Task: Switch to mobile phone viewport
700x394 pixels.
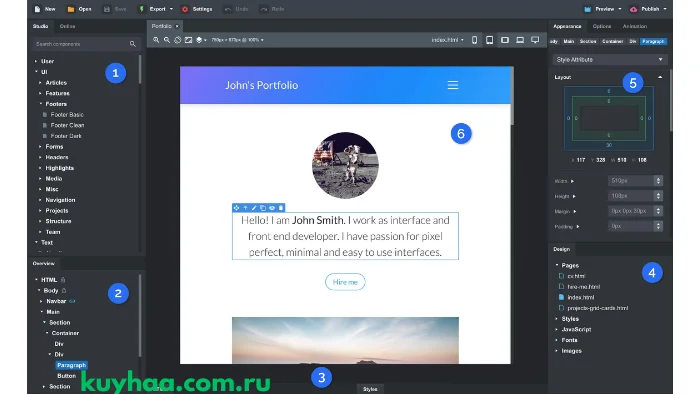Action: [475, 40]
